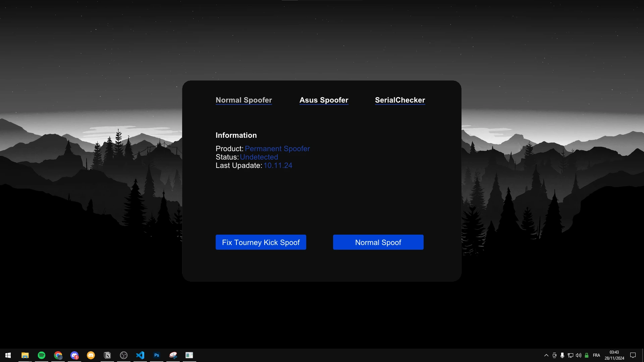Click the Undetected status value
This screenshot has width=644, height=362.
259,157
